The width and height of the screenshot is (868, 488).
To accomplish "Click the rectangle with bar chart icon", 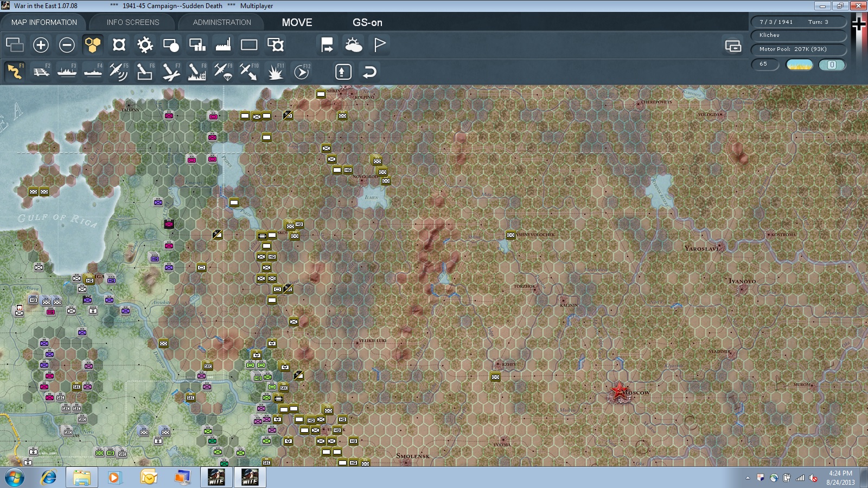I will 197,45.
